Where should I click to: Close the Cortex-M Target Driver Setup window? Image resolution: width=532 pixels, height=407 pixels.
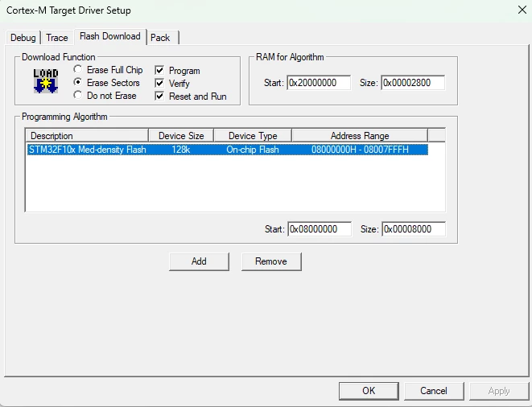[x=522, y=10]
